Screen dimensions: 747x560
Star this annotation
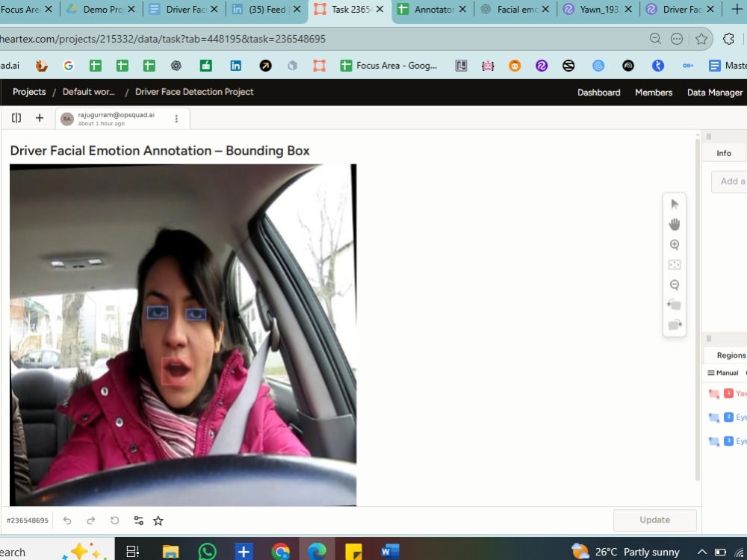[158, 520]
